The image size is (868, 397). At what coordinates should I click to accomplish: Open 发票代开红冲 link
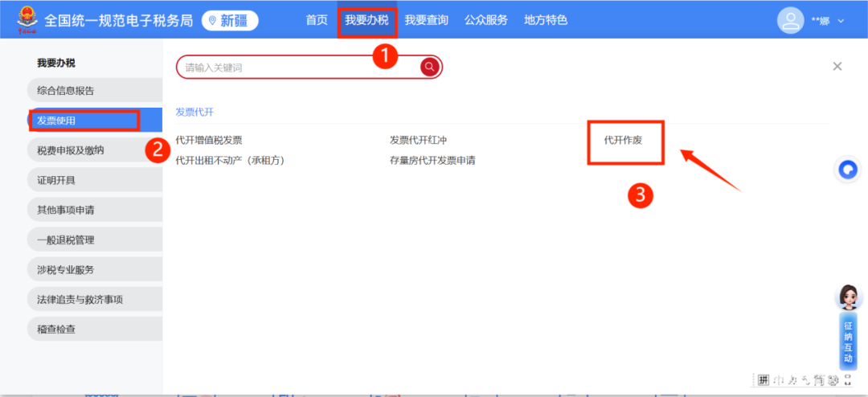[418, 141]
